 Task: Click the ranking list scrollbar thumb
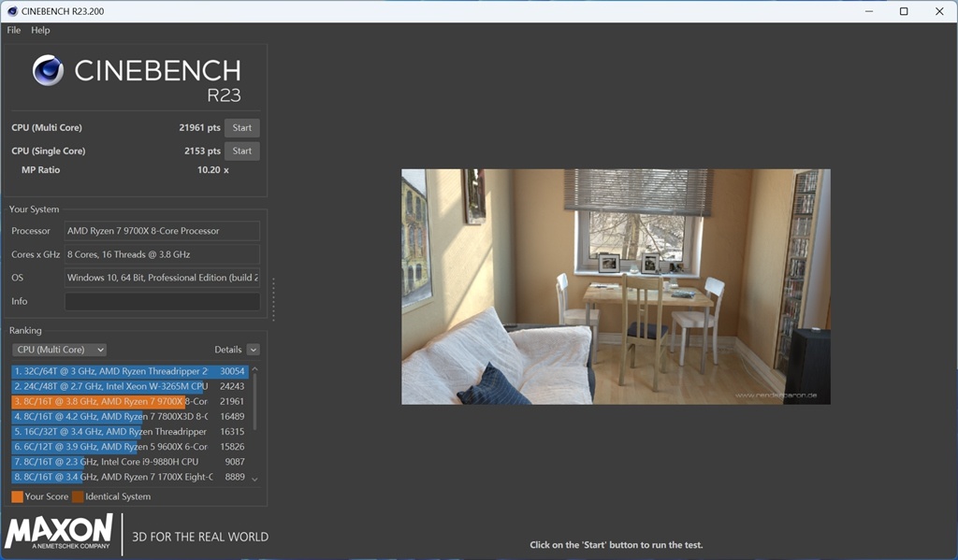click(254, 402)
